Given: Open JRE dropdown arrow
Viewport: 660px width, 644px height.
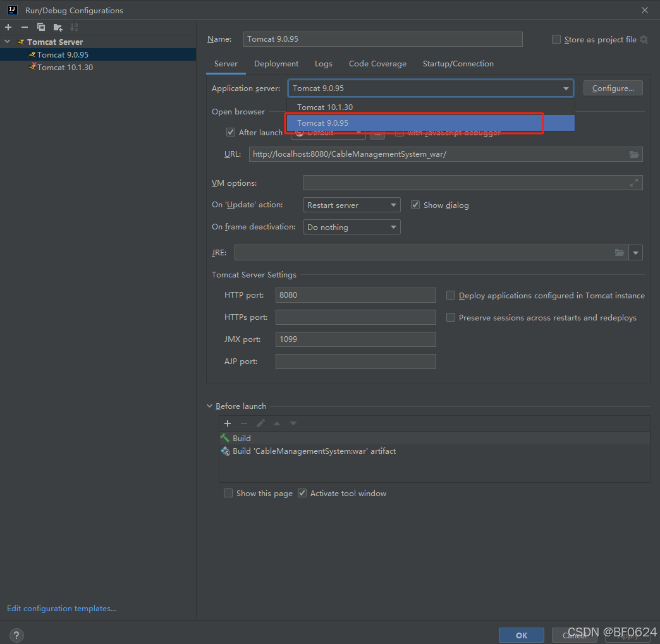Looking at the screenshot, I should point(635,253).
